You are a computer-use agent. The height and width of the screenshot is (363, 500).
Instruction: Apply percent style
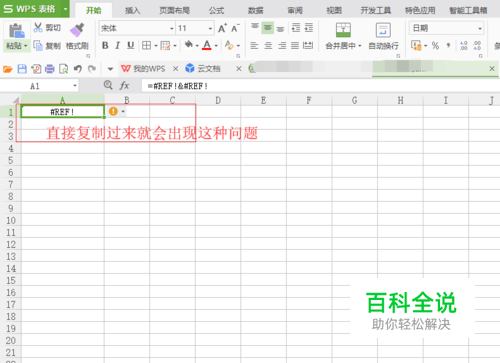click(x=435, y=45)
